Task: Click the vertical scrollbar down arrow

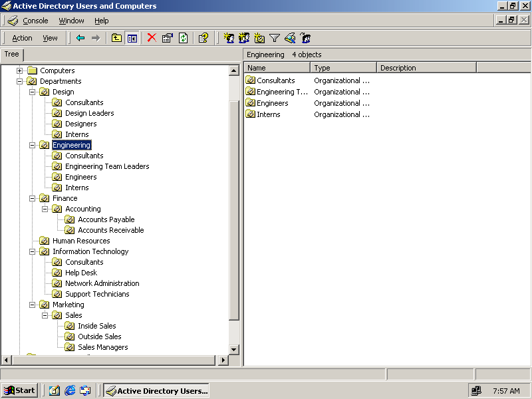Action: (x=235, y=349)
